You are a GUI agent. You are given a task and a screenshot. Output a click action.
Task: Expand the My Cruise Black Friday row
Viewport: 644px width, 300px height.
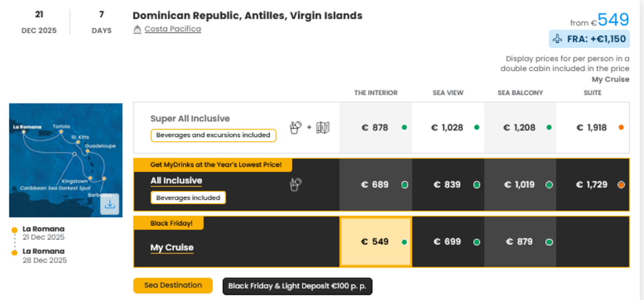[172, 247]
